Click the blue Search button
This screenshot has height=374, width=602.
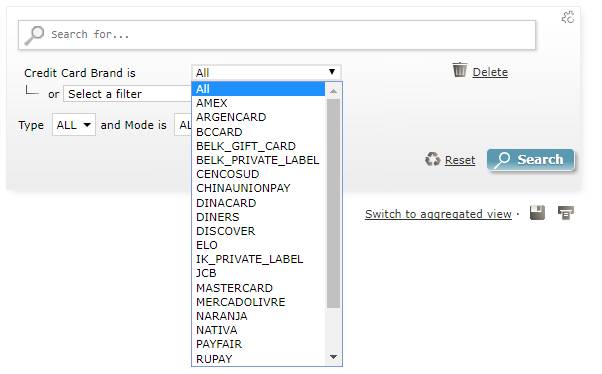(531, 159)
